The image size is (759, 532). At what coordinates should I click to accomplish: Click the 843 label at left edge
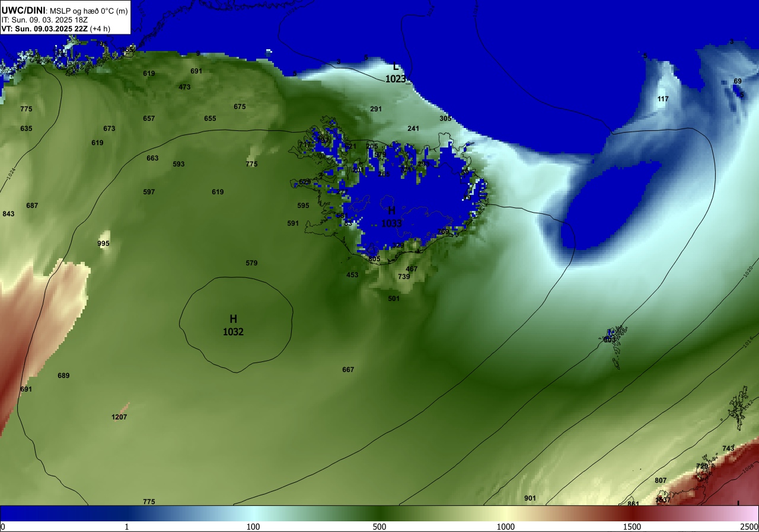(x=8, y=214)
